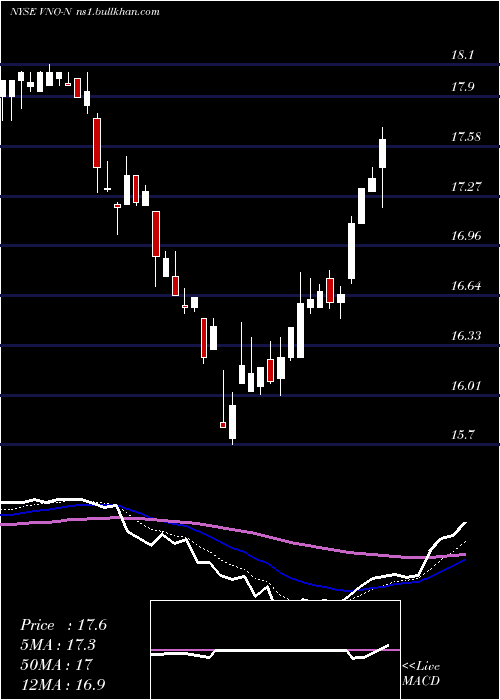Click the <<Live MACD label
This screenshot has width=500, height=700.
[421, 673]
